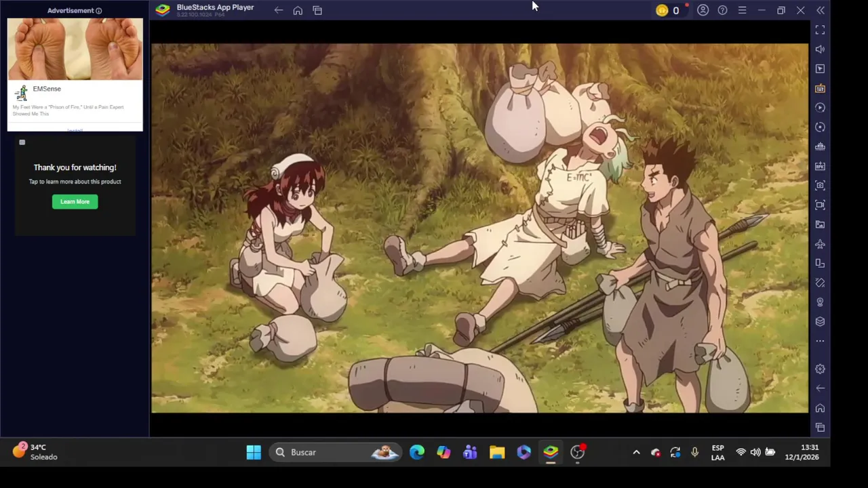Open the 34°C Soleado weather widget
This screenshot has height=488, width=868.
click(35, 452)
